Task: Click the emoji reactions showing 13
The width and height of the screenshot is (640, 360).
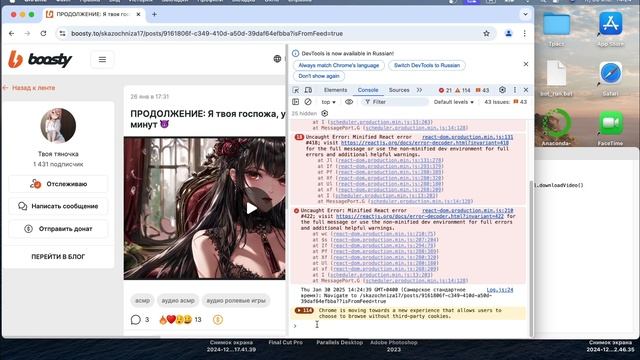Action: (180, 320)
